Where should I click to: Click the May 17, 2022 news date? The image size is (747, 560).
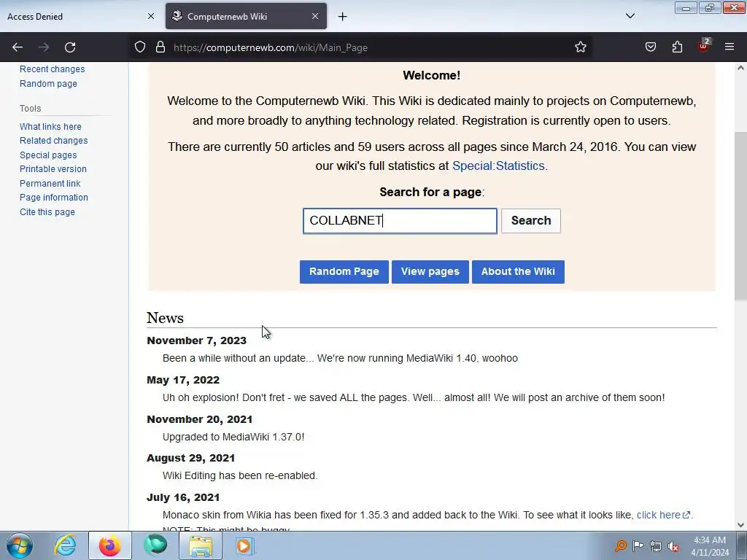coord(183,380)
